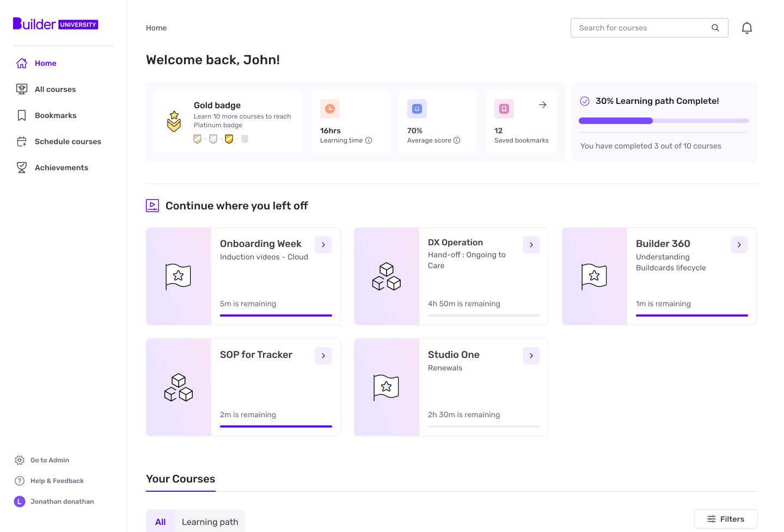
Task: Click the Learning path progress bar
Action: [664, 121]
